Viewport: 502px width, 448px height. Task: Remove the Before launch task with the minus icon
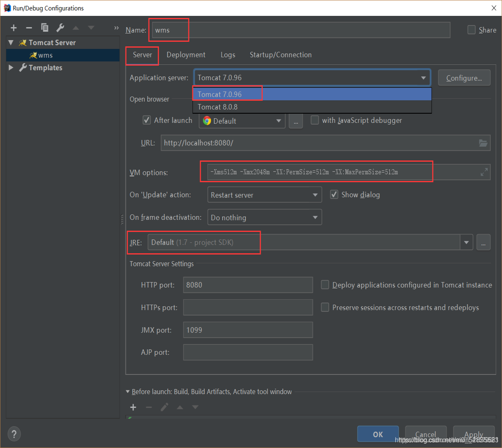(149, 407)
